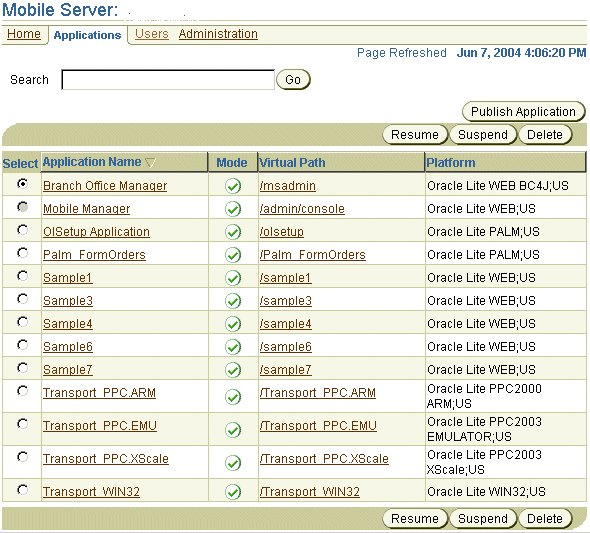Select the Sample6 radio button
Image resolution: width=590 pixels, height=533 pixels.
[x=23, y=345]
